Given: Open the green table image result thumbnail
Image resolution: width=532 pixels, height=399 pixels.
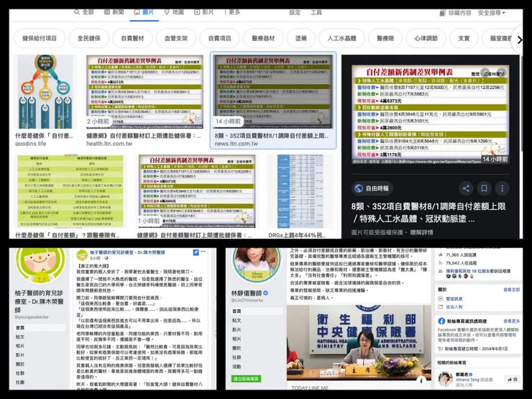Looking at the screenshot, I should click(x=70, y=191).
